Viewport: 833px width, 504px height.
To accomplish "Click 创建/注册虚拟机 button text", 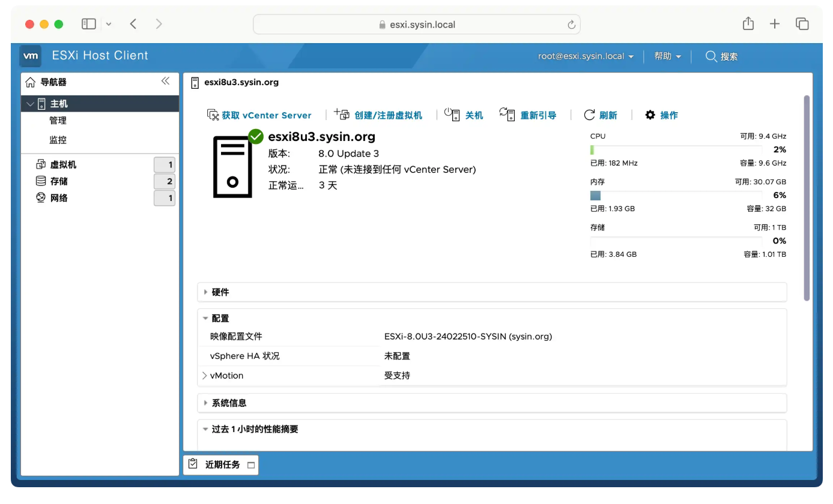I will (388, 115).
